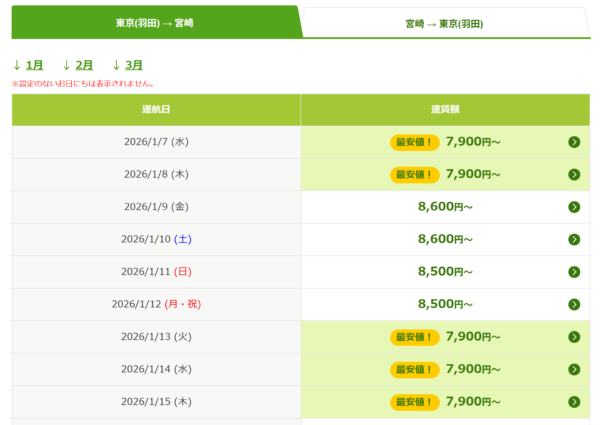The image size is (600, 425).
Task: Jump to 1月 section link
Action: coord(34,65)
